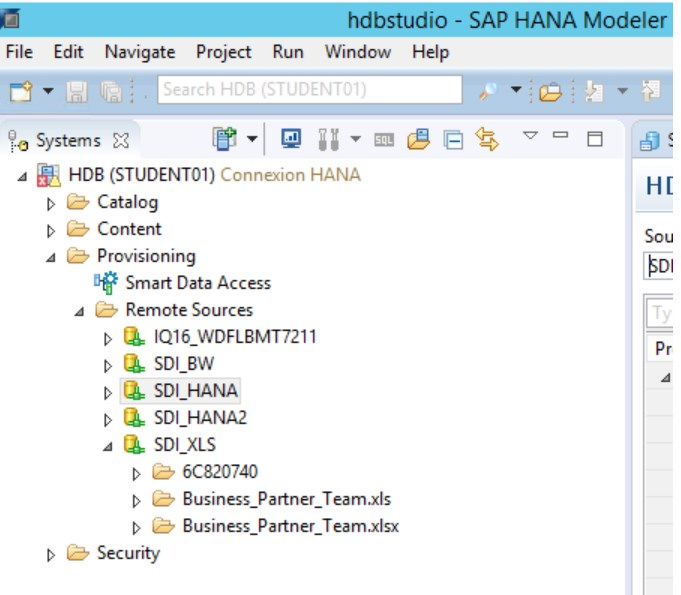Viewport: 681px width, 595px height.
Task: Close the Systems view tab
Action: [121, 141]
